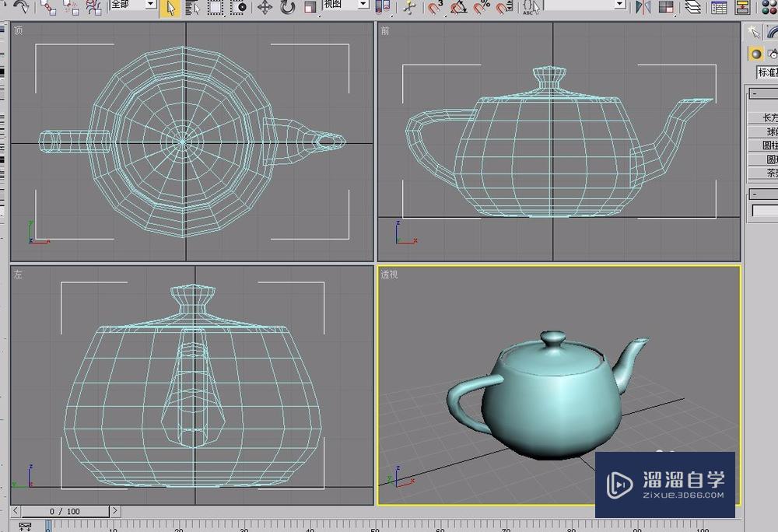Open the Layer Manager icon
Screen dimensions: 778x532
pyautogui.click(x=692, y=7)
